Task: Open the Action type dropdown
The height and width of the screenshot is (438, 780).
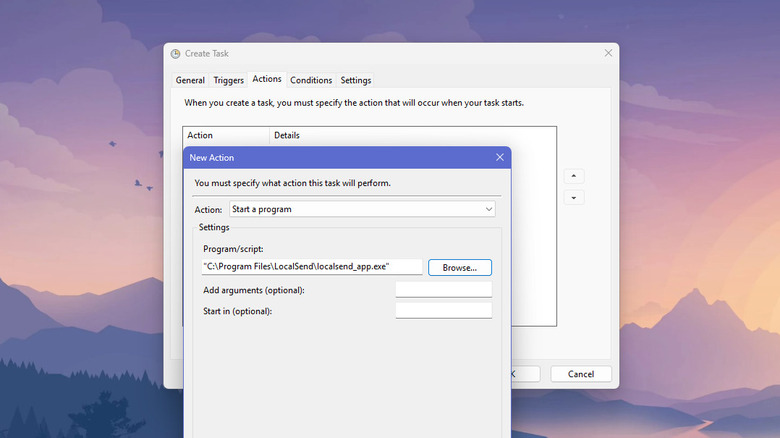Action: pos(362,209)
